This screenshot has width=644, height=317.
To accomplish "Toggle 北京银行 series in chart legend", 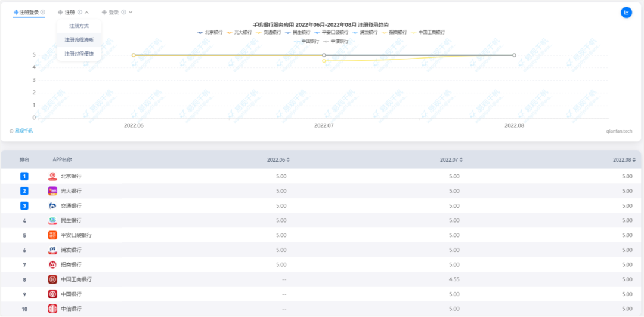I will pos(210,32).
